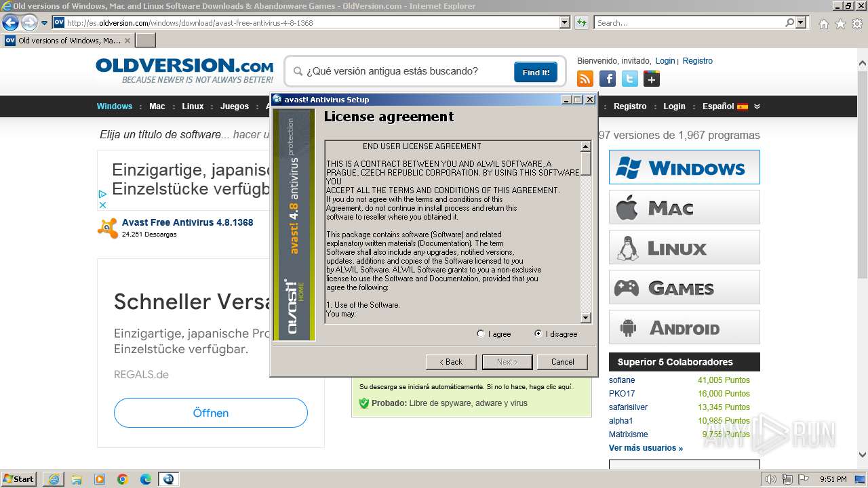The height and width of the screenshot is (488, 868).
Task: Click the ad choices triangle icon
Action: [102, 195]
